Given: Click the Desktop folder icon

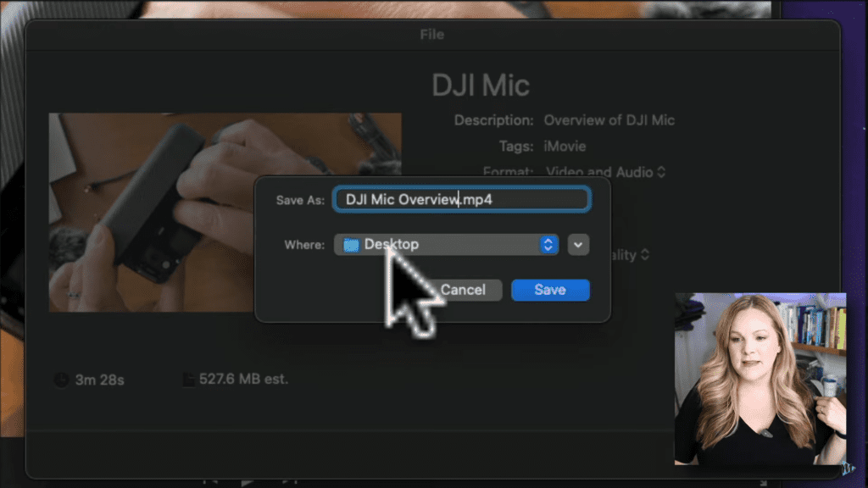Looking at the screenshot, I should 351,245.
